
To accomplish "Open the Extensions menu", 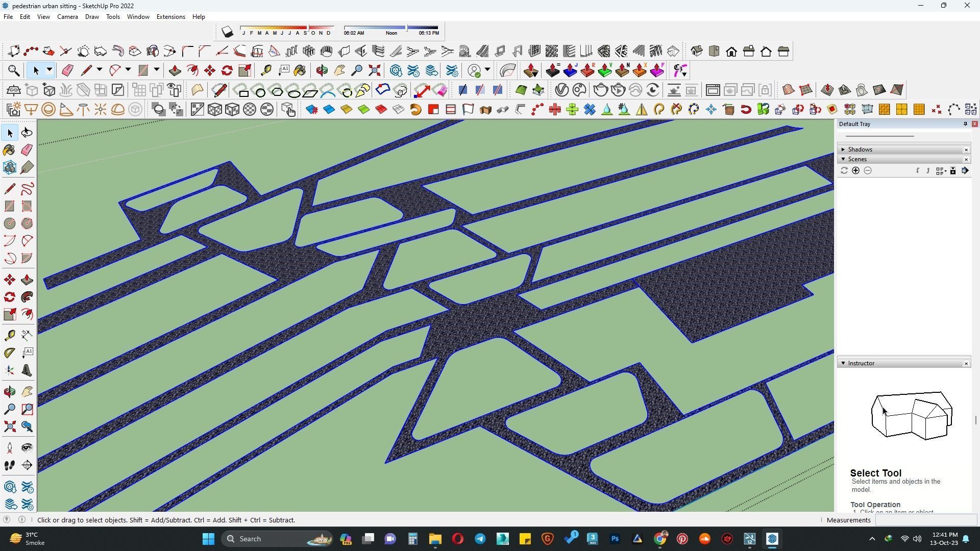I will (x=170, y=17).
